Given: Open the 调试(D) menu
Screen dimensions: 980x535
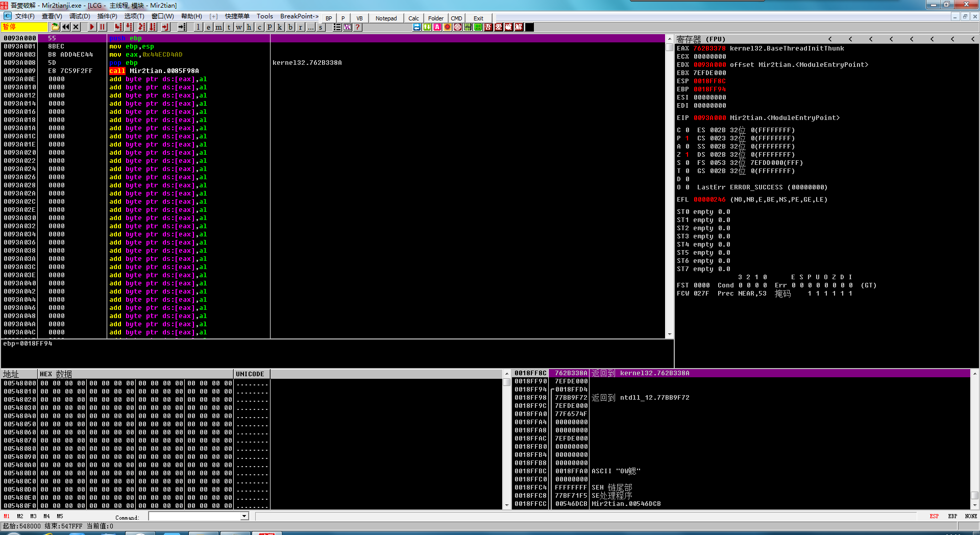Looking at the screenshot, I should pos(80,16).
